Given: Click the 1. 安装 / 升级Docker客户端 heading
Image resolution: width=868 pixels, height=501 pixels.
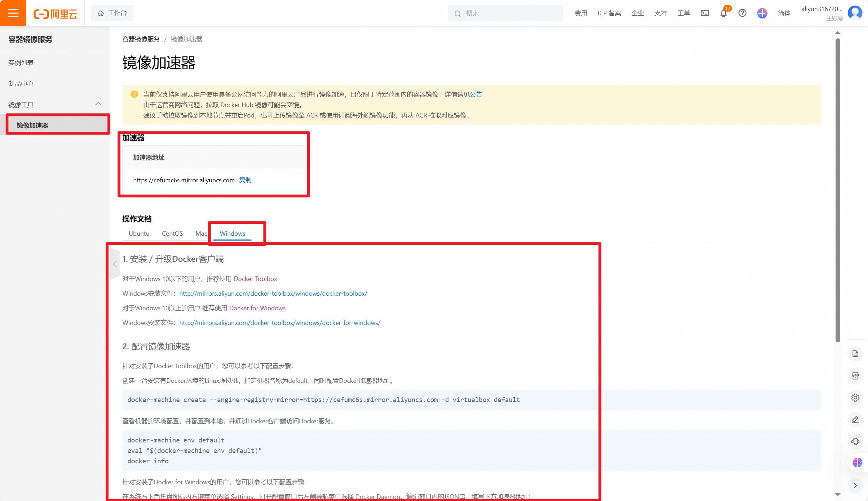Looking at the screenshot, I should pyautogui.click(x=173, y=259).
